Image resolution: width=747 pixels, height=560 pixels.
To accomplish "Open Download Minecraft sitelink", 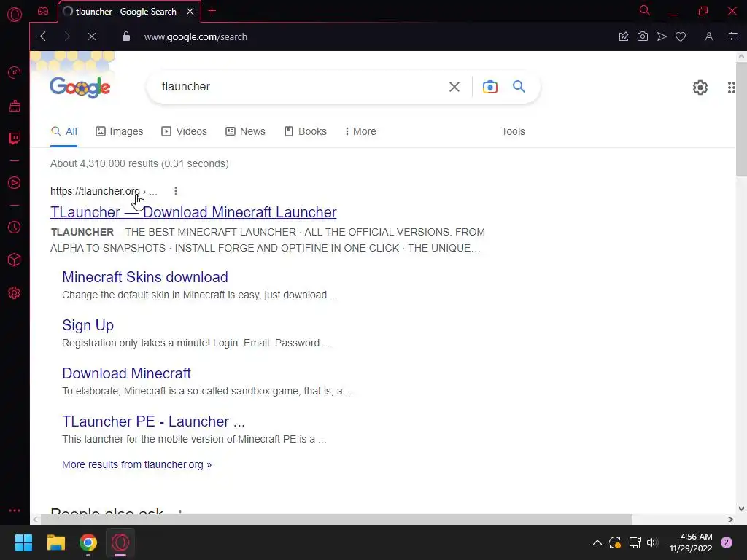I will pyautogui.click(x=126, y=373).
